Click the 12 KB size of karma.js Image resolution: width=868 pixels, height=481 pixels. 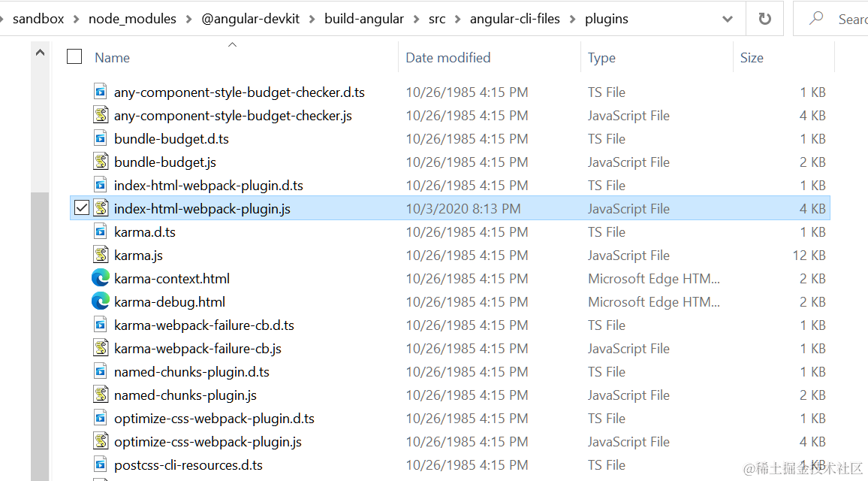[809, 255]
